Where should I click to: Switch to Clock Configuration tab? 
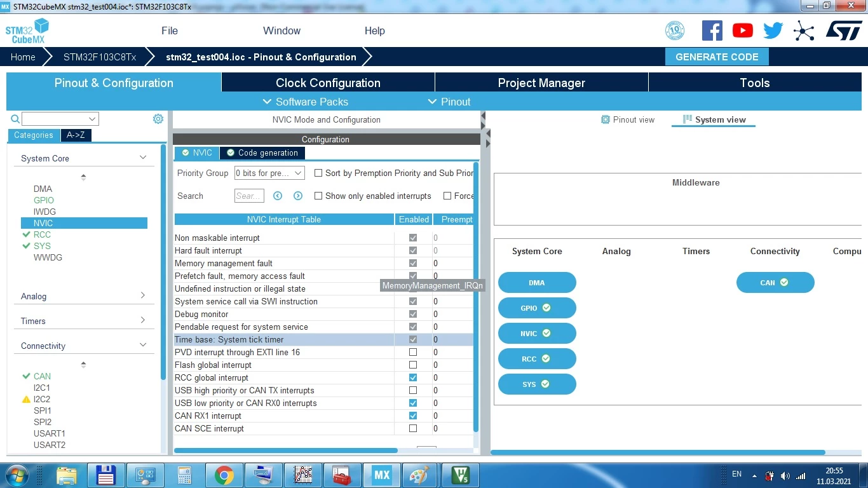point(328,83)
